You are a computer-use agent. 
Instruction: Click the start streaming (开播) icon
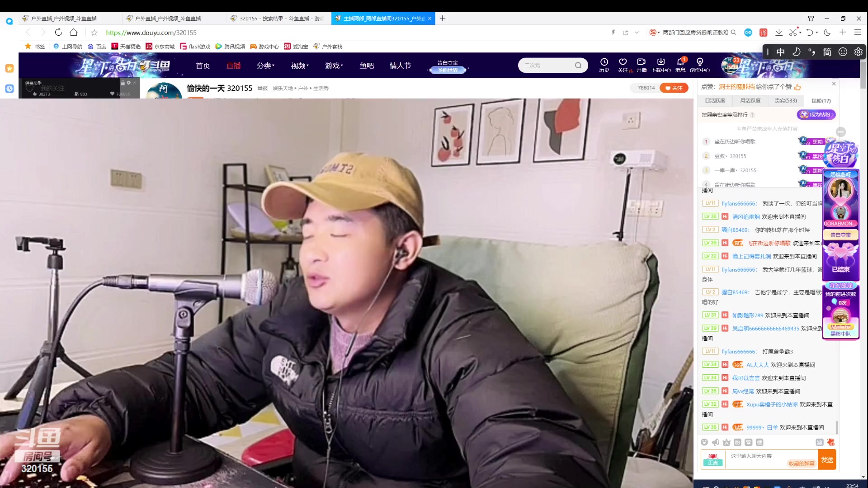point(641,65)
